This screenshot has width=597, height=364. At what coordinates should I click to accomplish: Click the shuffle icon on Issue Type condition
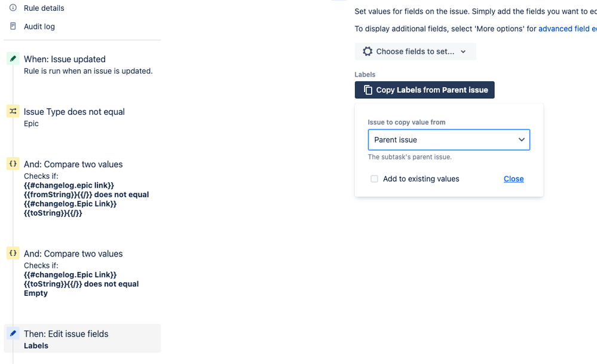tap(13, 111)
